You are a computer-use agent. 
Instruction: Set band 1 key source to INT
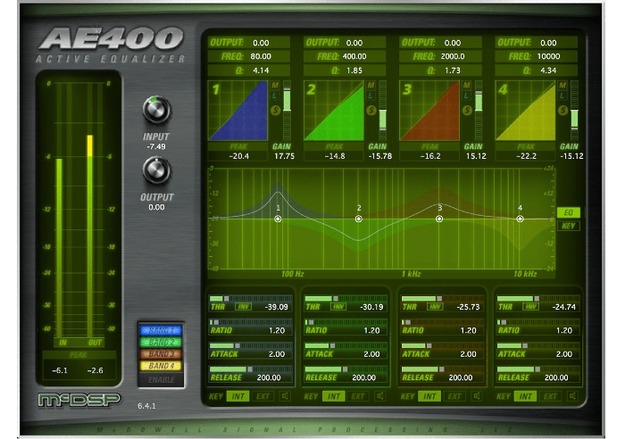pyautogui.click(x=238, y=396)
